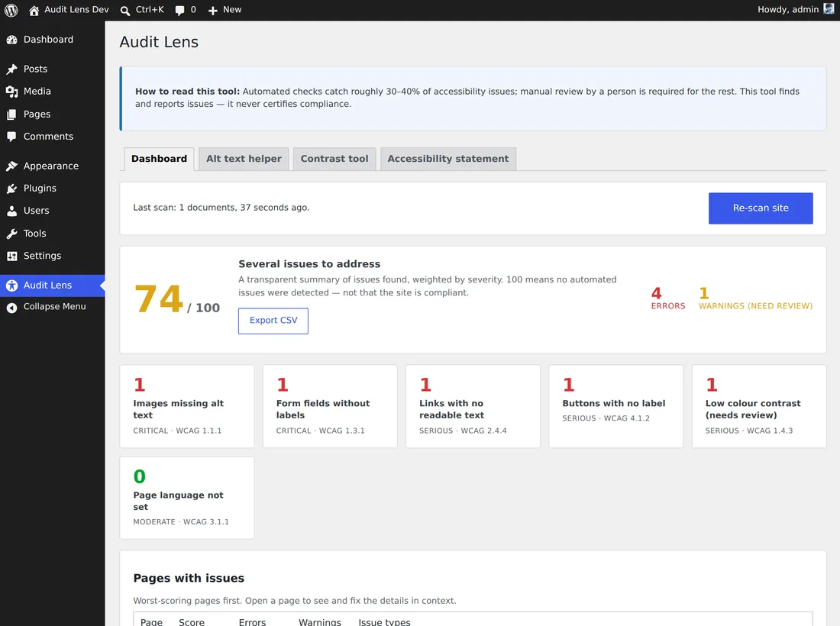Open the Buttons with no label card
Viewport: 840px width, 626px height.
point(616,406)
